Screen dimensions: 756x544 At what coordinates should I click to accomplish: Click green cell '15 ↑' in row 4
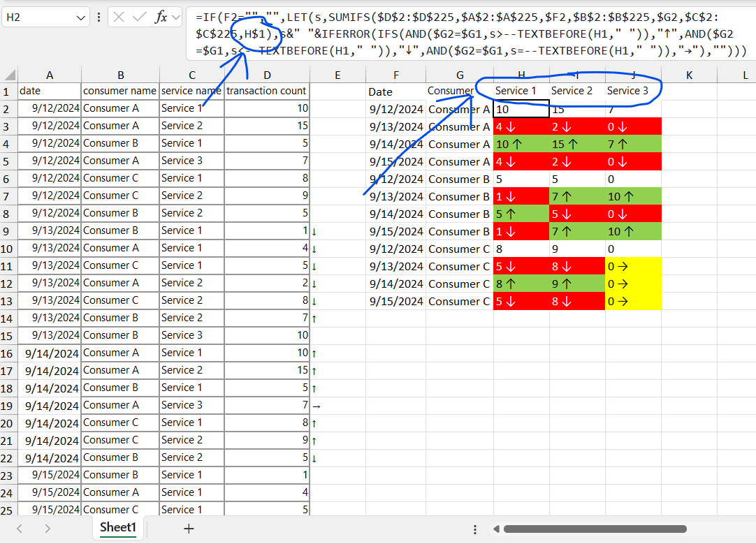pos(577,144)
